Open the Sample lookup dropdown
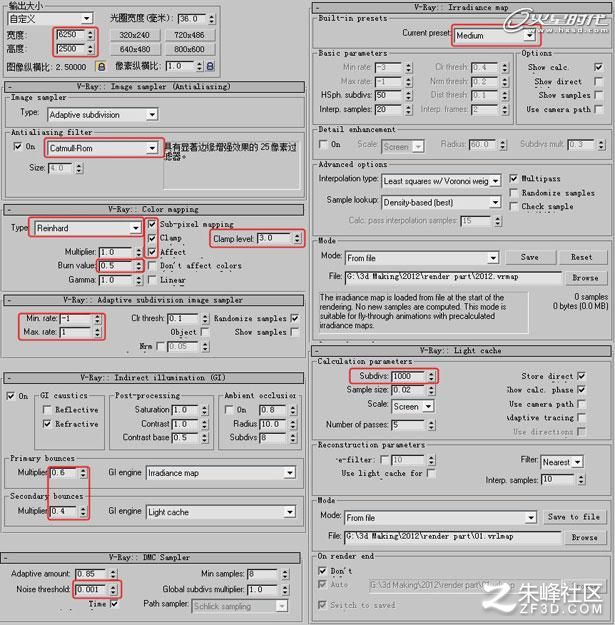This screenshot has height=625, width=615. coord(495,202)
